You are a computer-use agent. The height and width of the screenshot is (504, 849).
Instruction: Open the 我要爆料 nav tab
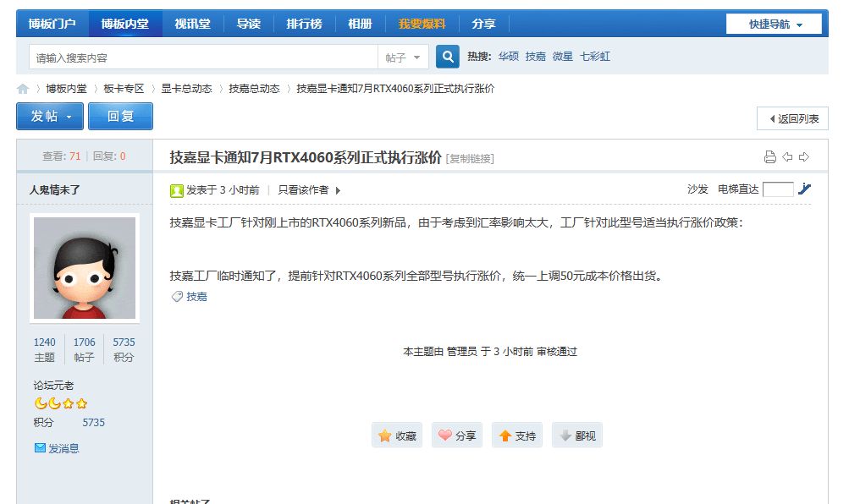pos(422,24)
